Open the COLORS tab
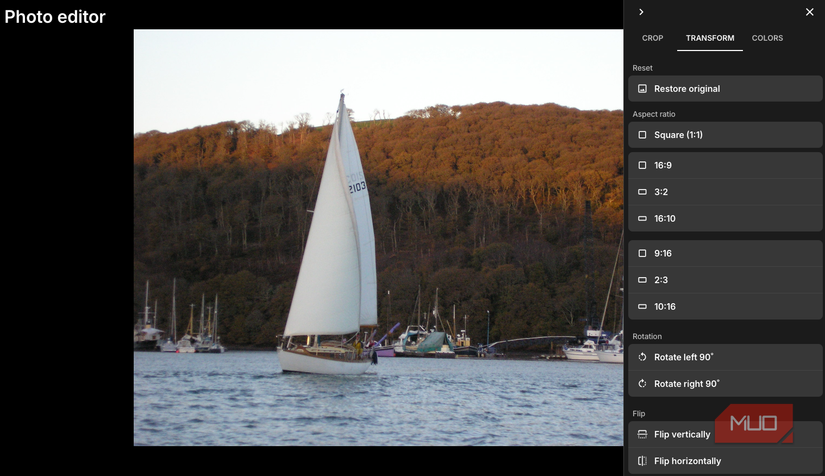Viewport: 825px width, 476px height. coord(767,38)
